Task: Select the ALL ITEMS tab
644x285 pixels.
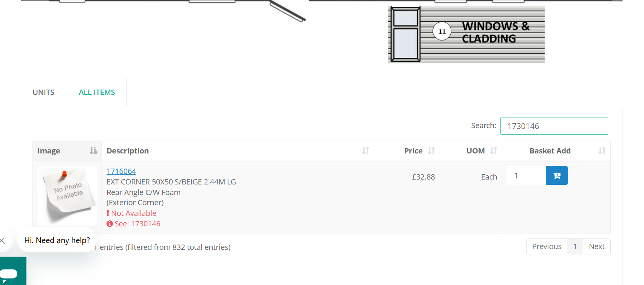Action: [97, 92]
